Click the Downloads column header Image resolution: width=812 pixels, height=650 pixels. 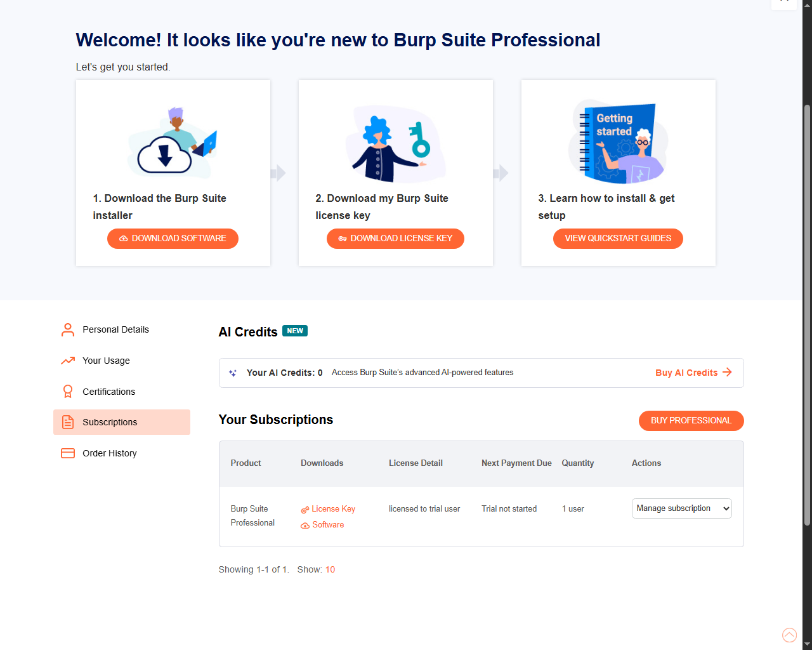(x=322, y=463)
